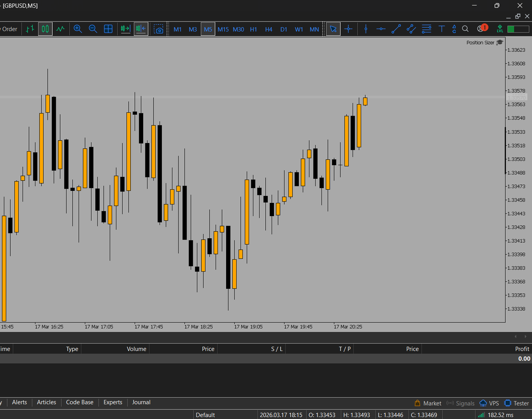Restore down the inner chart window

(518, 16)
